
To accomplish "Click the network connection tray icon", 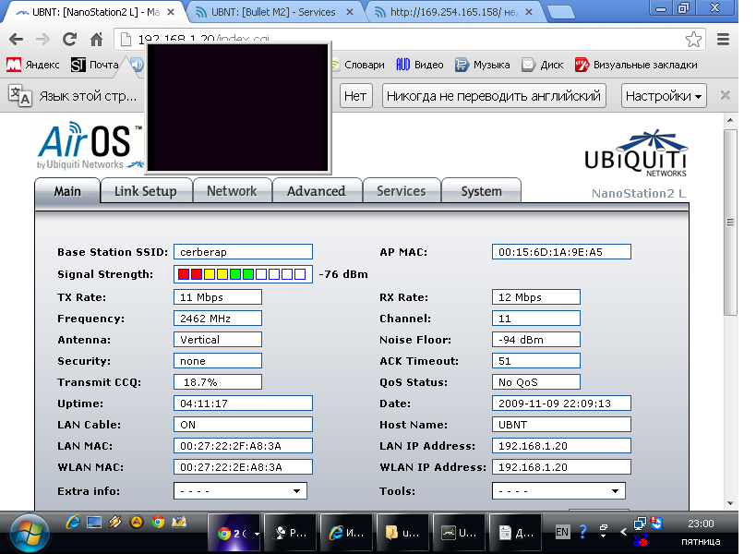I will pyautogui.click(x=640, y=524).
